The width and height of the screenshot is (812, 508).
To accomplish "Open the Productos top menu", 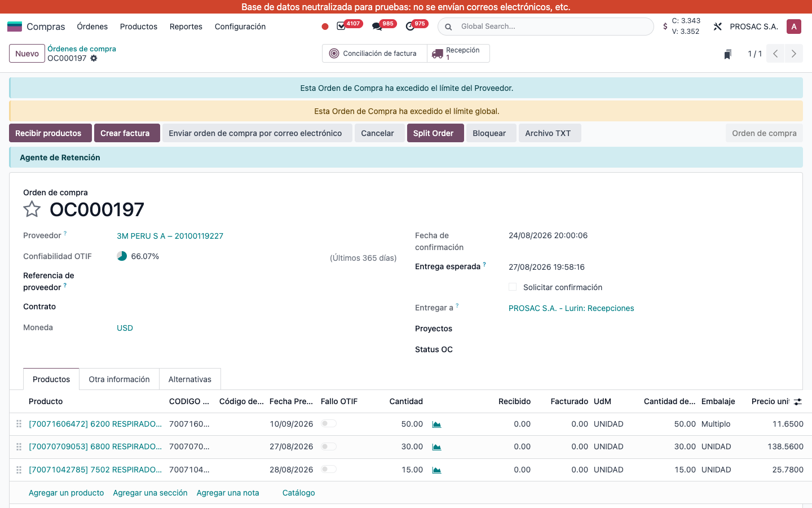I will (x=139, y=27).
